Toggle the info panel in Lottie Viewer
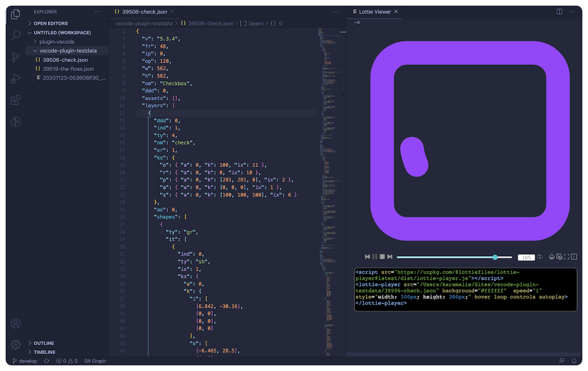This screenshot has height=371, width=588. click(574, 257)
